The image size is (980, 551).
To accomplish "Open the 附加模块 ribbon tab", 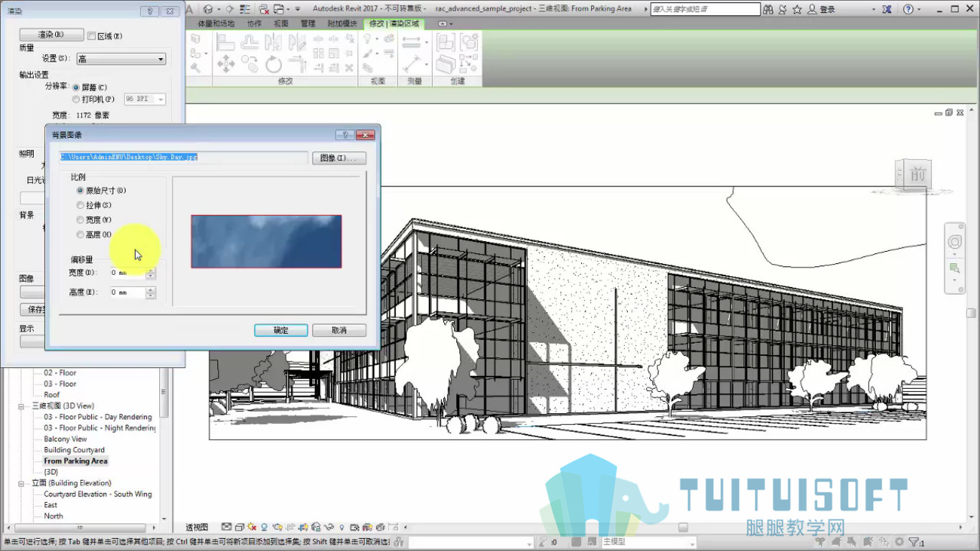I will pyautogui.click(x=342, y=24).
